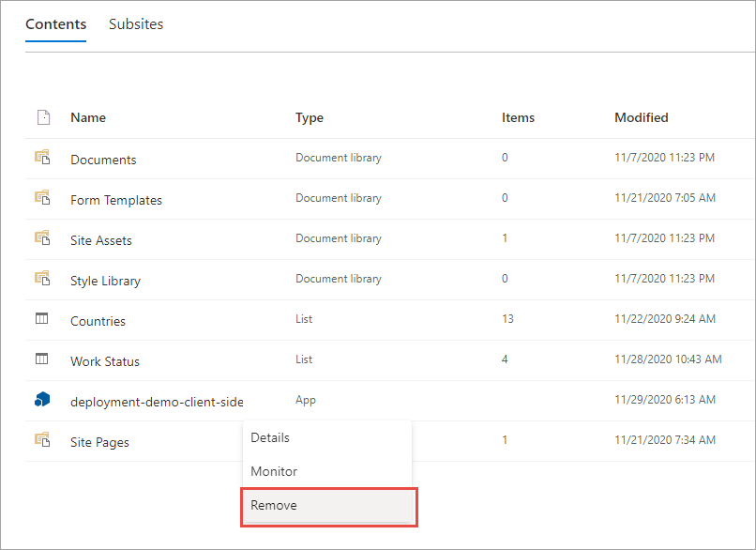
Task: Sort by the Modified column header
Action: (642, 117)
